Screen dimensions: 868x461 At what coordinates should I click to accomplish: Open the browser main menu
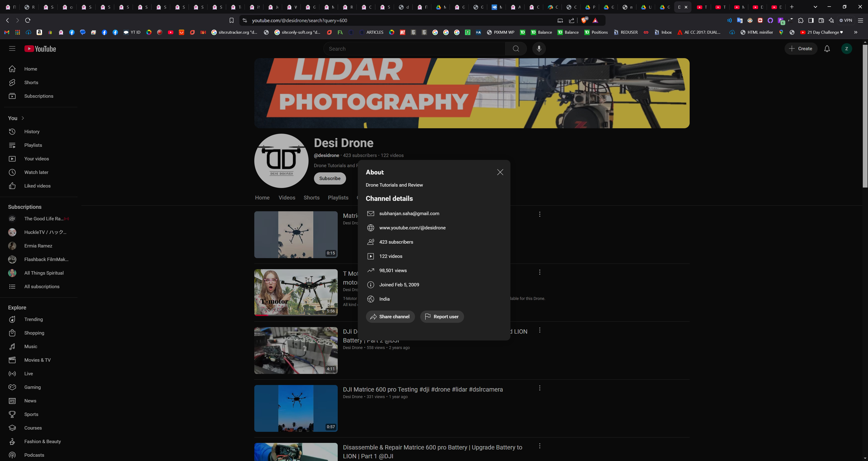coord(860,21)
